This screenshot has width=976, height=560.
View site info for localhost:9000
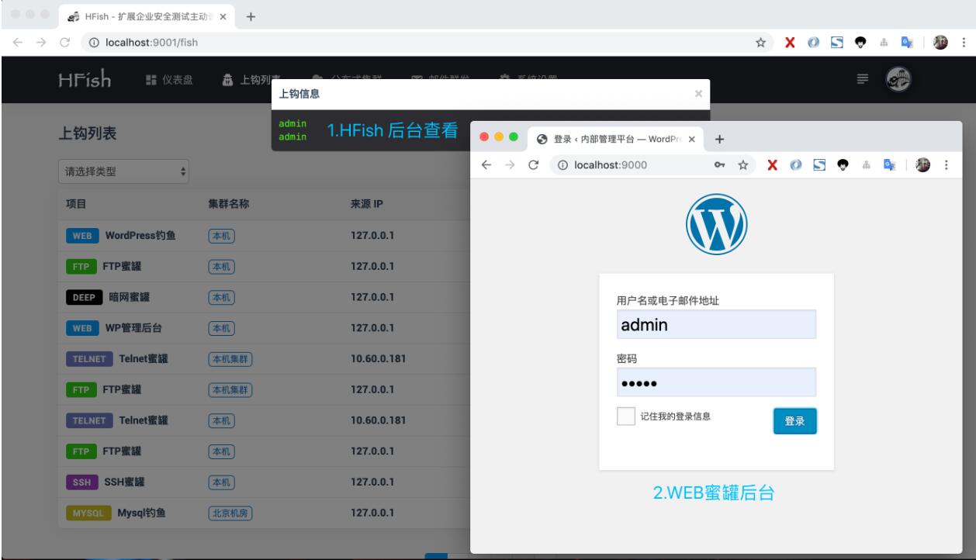point(562,164)
